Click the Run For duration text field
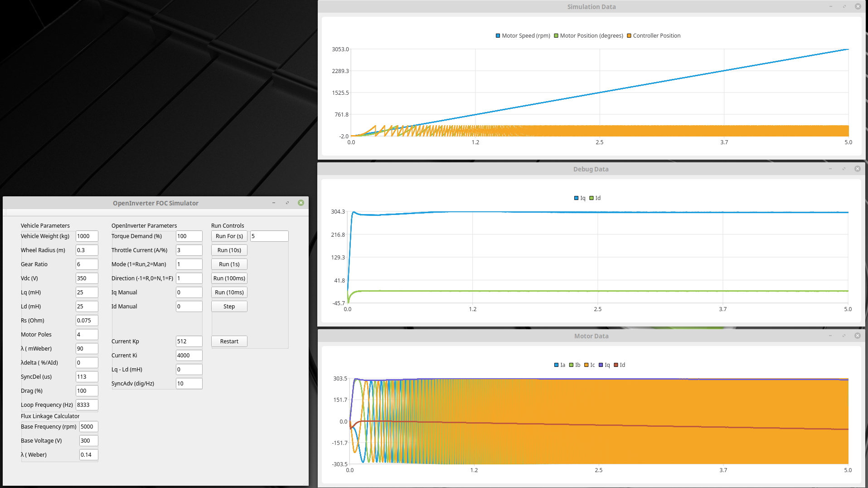 pos(269,236)
